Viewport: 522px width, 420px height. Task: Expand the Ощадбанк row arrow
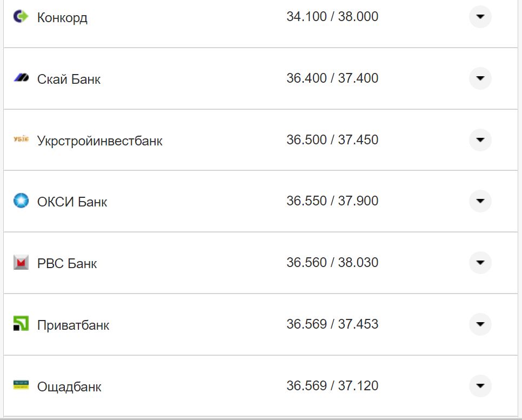[480, 386]
